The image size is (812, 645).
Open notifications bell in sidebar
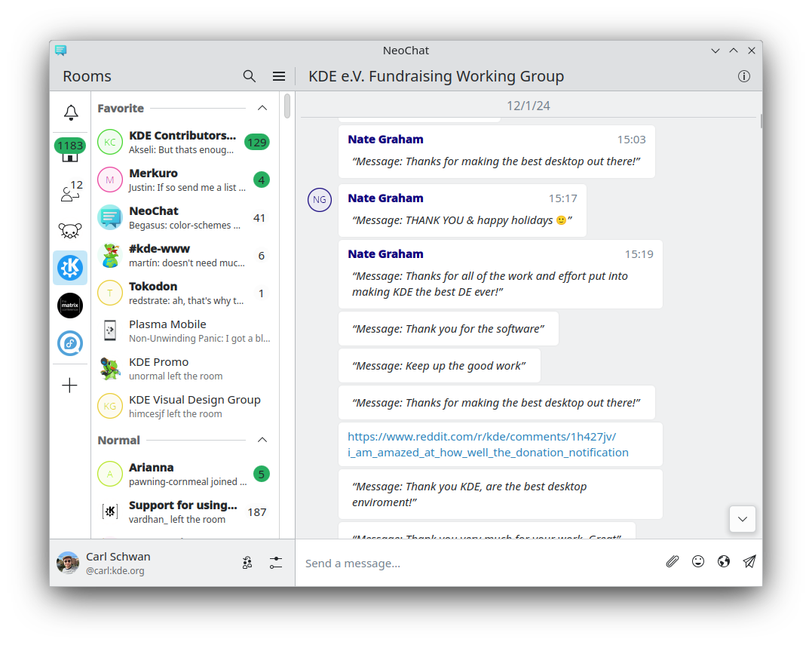click(70, 112)
